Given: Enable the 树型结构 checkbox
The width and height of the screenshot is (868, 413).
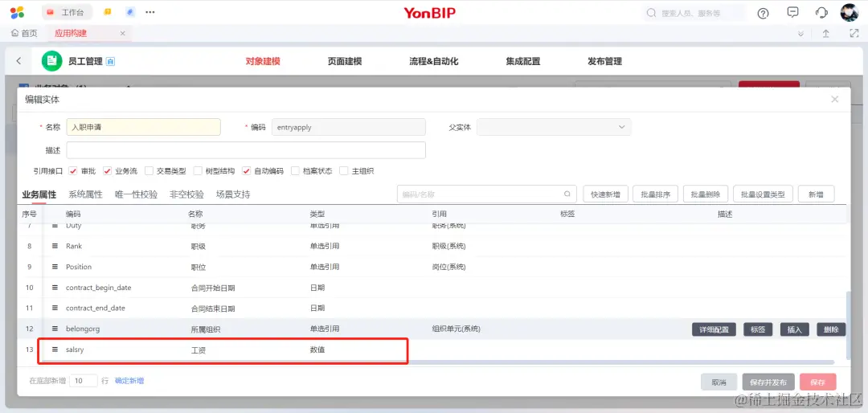Looking at the screenshot, I should [x=198, y=171].
